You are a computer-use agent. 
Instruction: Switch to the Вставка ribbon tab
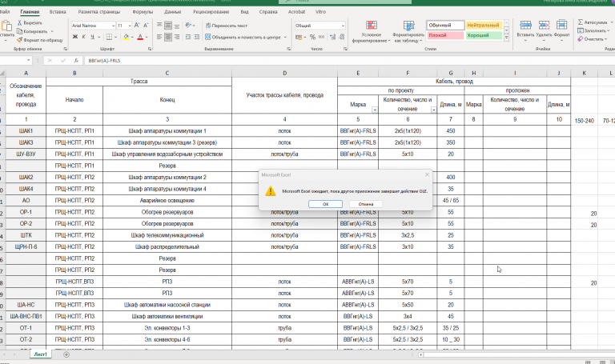pyautogui.click(x=58, y=13)
